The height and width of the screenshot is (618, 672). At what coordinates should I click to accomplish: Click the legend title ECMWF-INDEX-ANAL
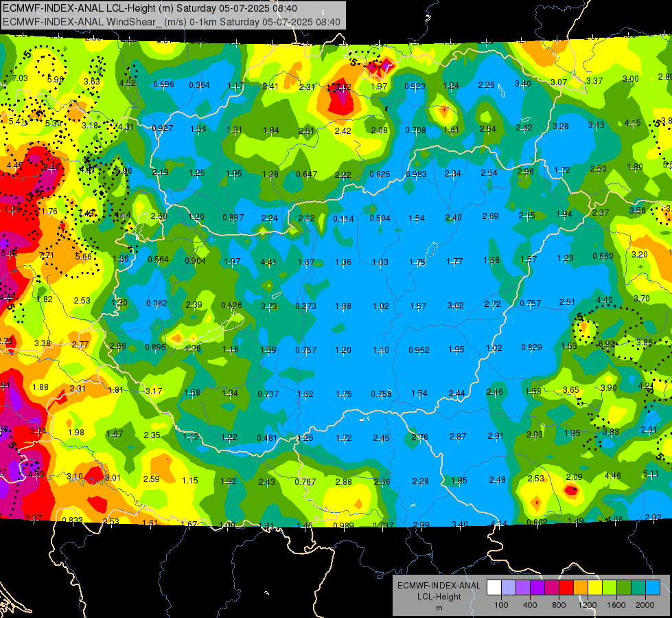click(439, 586)
